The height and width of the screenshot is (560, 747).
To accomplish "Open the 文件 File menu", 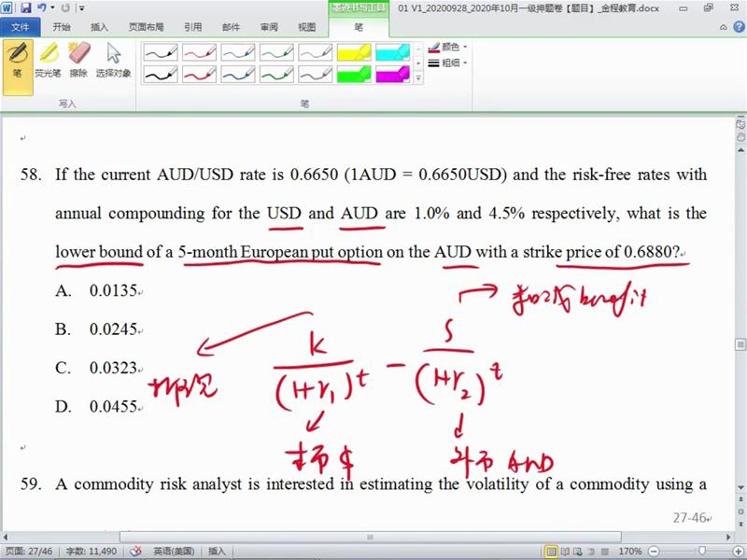I will click(20, 27).
